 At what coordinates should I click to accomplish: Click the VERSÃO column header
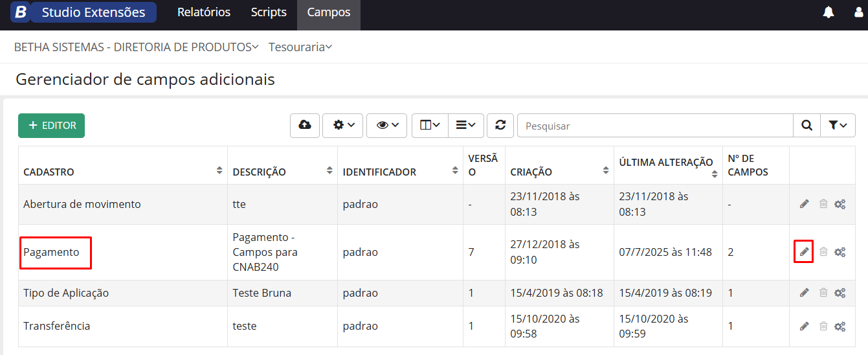click(483, 165)
